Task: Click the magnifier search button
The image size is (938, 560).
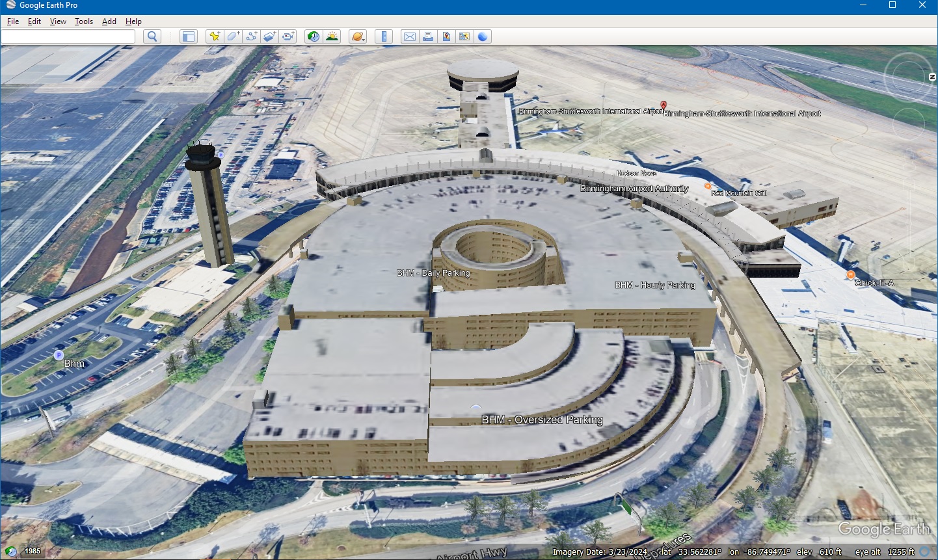Action: pyautogui.click(x=152, y=36)
